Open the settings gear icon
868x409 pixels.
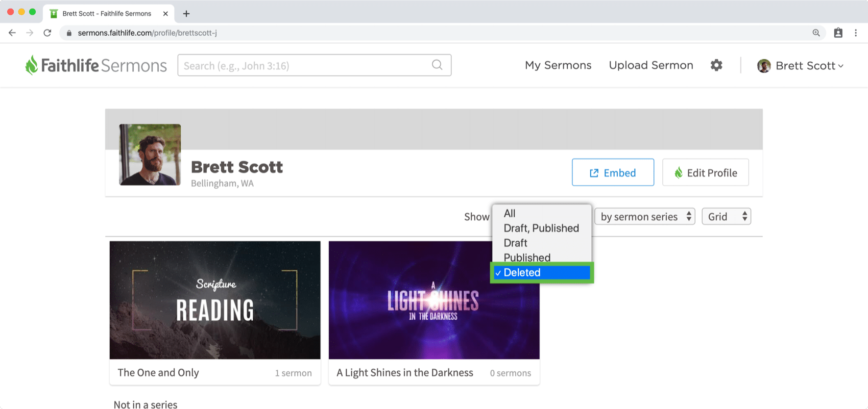pos(716,65)
